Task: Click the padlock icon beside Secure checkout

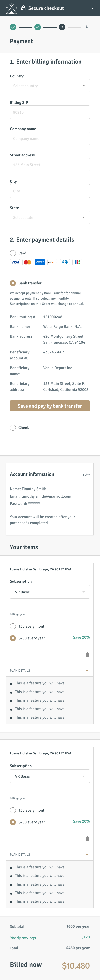Action: [x=23, y=8]
